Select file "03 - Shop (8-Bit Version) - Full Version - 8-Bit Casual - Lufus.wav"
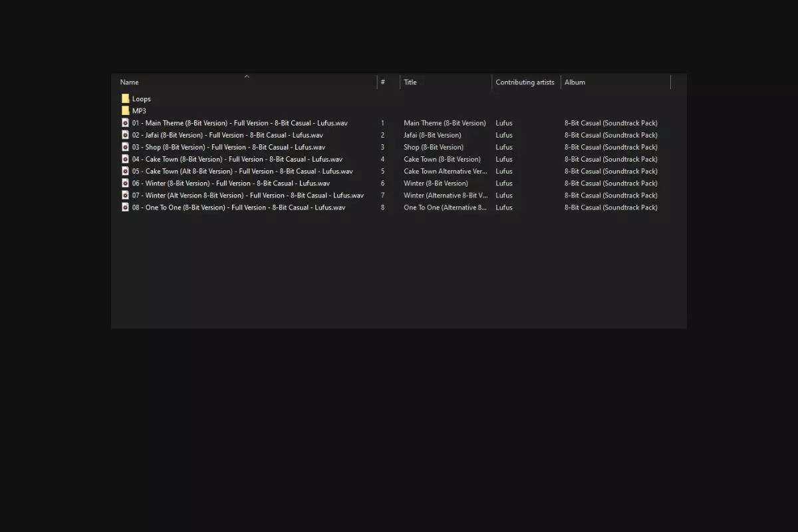The height and width of the screenshot is (532, 798). [x=229, y=146]
